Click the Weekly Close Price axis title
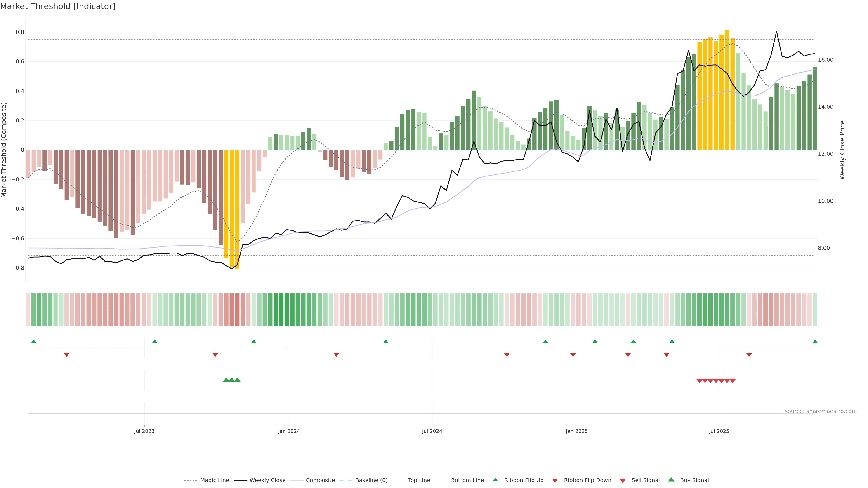This screenshot has height=488, width=868. click(x=842, y=150)
